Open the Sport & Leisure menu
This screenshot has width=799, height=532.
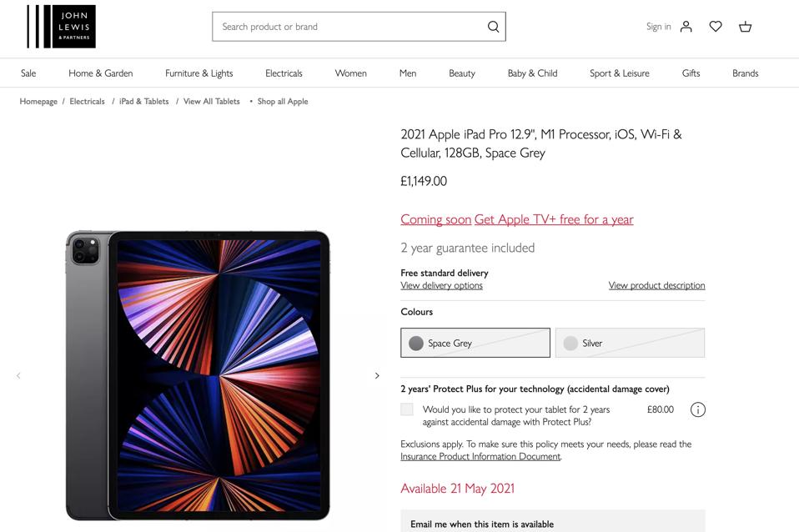click(619, 73)
